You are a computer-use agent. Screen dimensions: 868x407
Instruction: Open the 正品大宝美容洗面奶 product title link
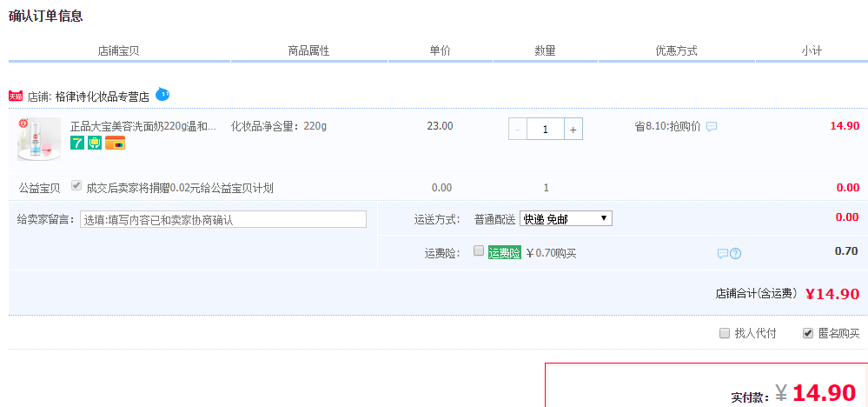pyautogui.click(x=142, y=126)
